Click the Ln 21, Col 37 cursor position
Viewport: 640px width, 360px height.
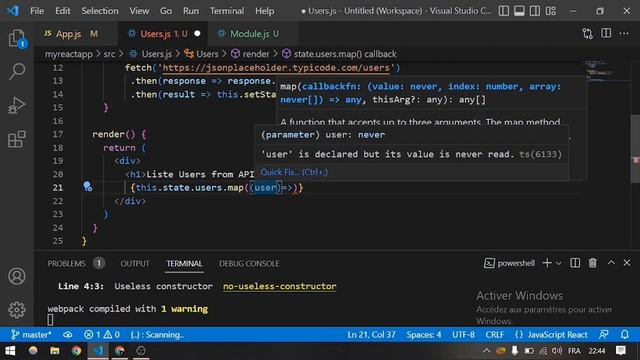pos(371,335)
